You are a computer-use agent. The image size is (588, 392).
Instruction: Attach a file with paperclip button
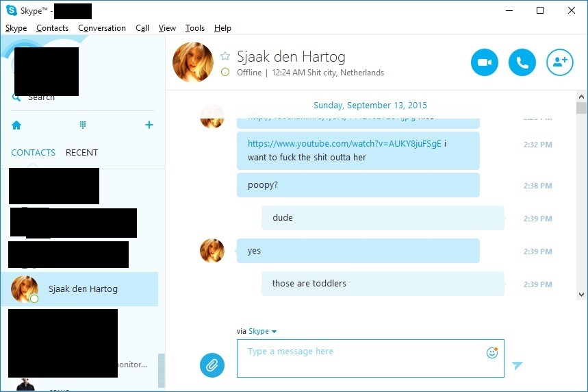point(212,365)
